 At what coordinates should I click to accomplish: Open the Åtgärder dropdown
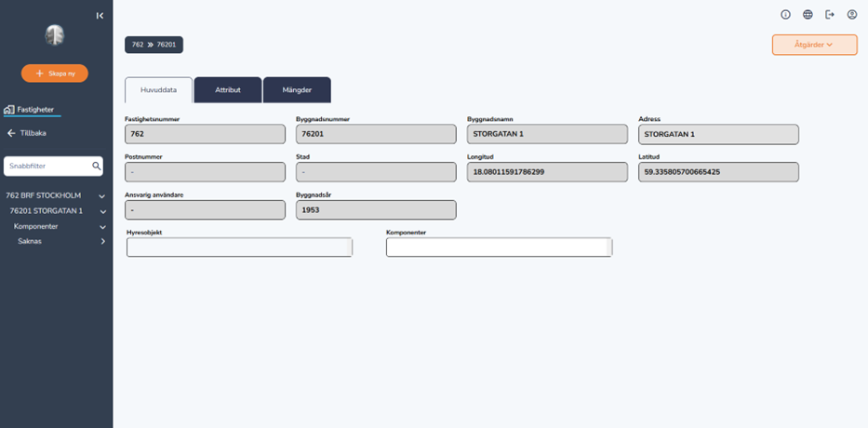[x=814, y=45]
